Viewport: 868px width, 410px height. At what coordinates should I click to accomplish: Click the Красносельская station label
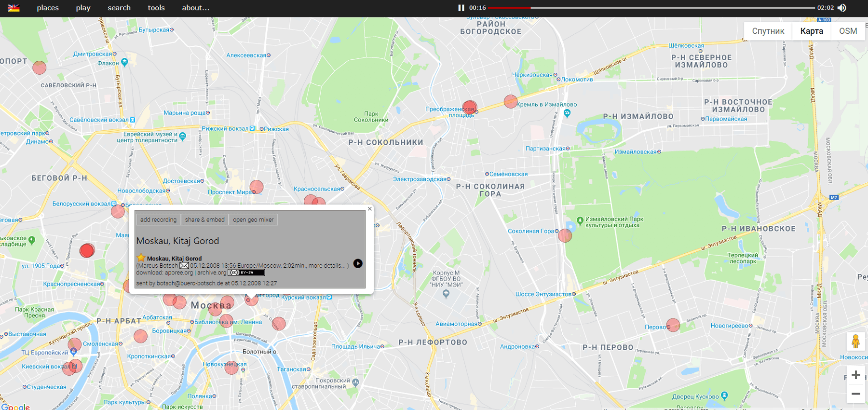(x=317, y=189)
